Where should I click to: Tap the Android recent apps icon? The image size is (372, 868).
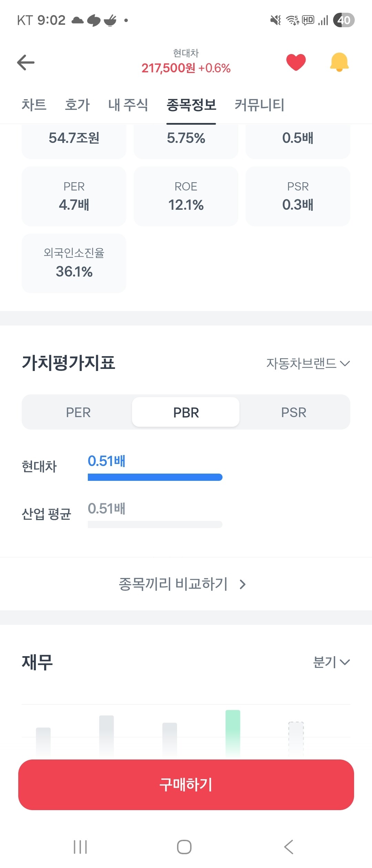[x=80, y=847]
